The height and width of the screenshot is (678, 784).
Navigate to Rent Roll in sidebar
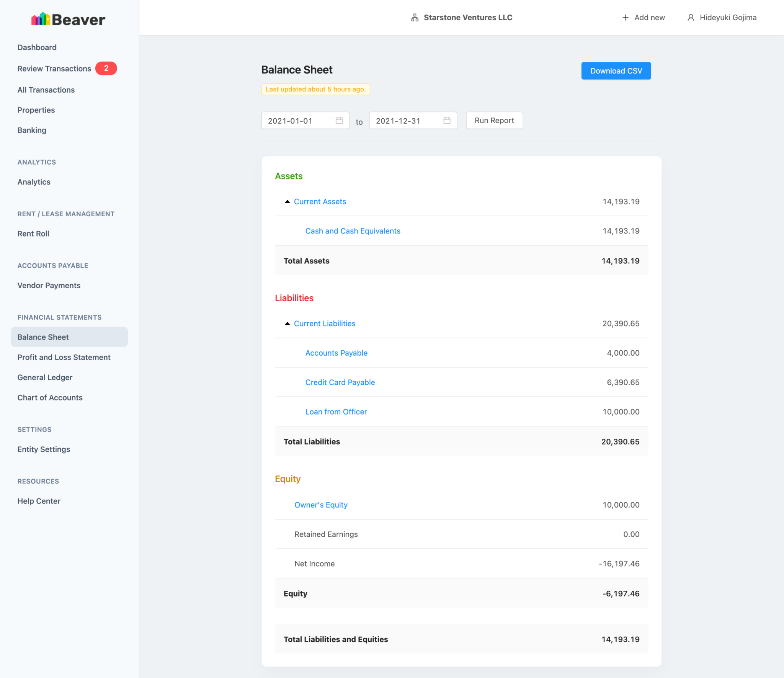tap(33, 234)
